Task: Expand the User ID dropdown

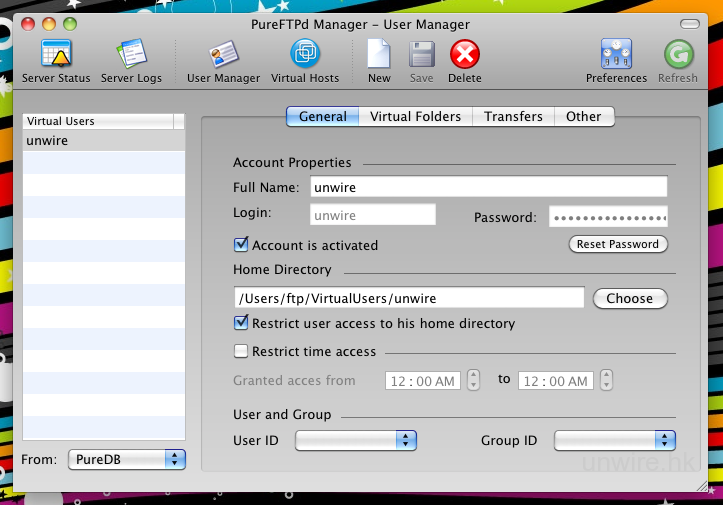Action: coord(356,440)
